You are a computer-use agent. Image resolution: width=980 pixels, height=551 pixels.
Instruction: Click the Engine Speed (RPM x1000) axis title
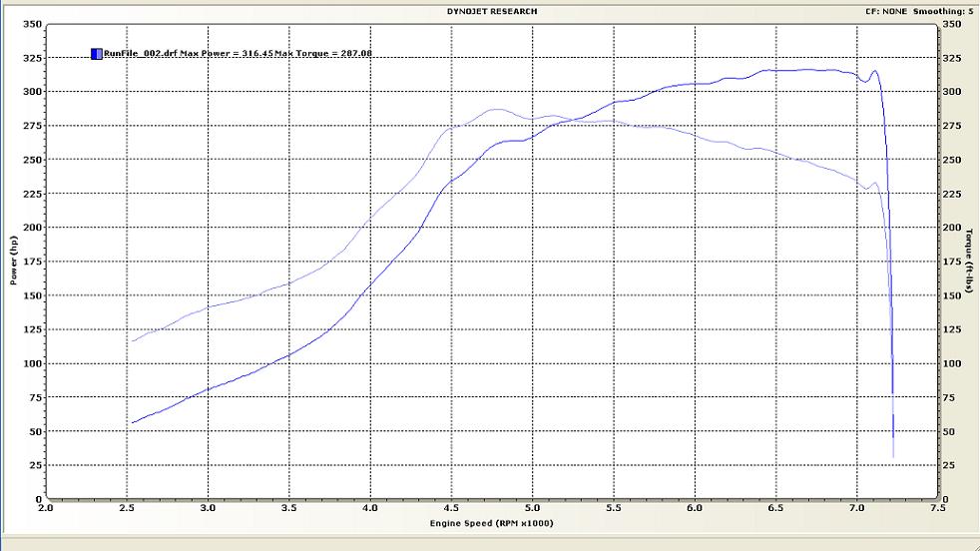(x=493, y=523)
